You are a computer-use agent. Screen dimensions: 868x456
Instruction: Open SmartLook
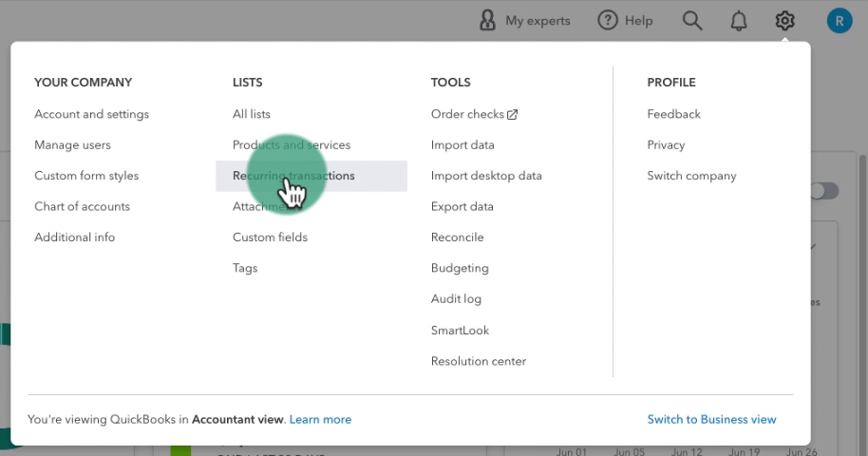point(460,331)
